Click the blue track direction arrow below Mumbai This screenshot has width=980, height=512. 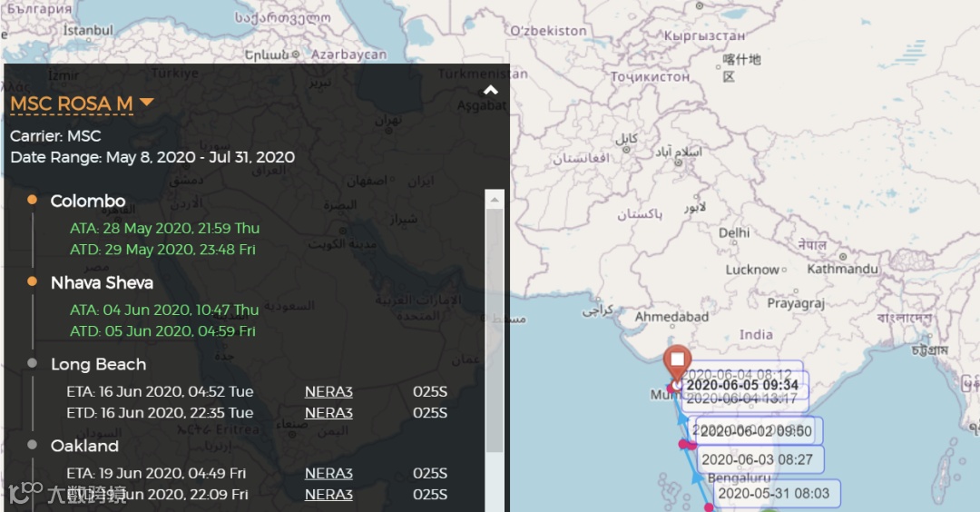pos(682,416)
